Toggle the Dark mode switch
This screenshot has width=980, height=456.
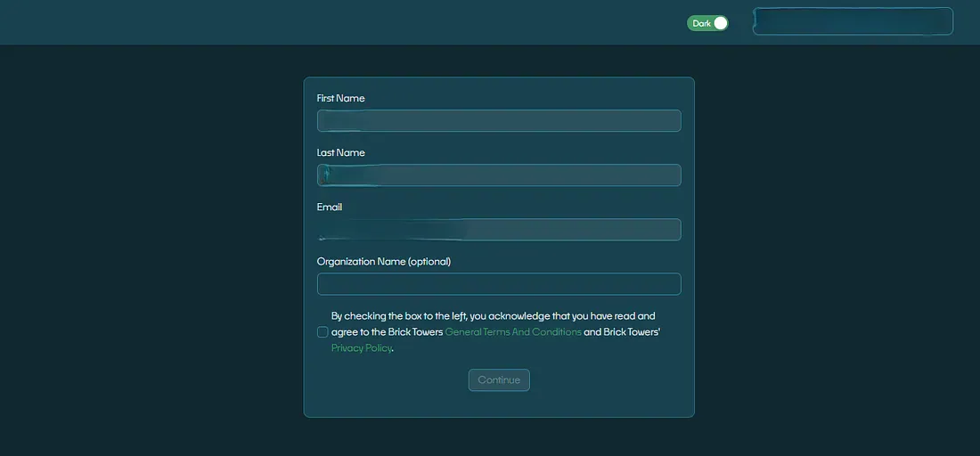707,23
